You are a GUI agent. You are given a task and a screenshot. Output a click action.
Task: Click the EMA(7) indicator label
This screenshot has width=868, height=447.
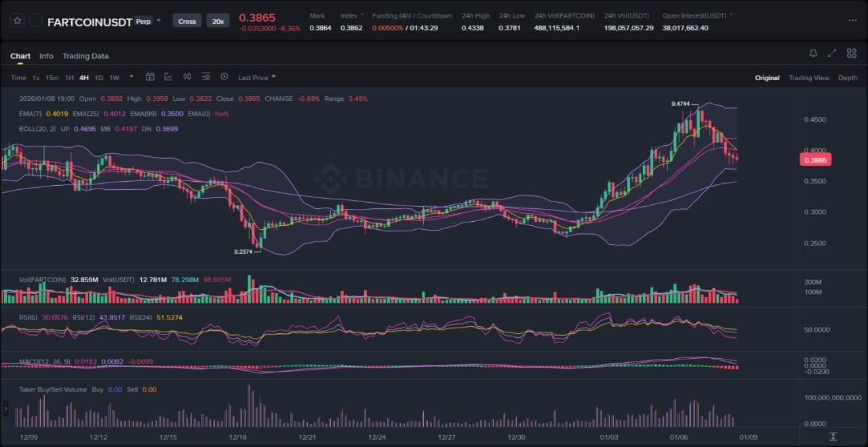coord(30,114)
